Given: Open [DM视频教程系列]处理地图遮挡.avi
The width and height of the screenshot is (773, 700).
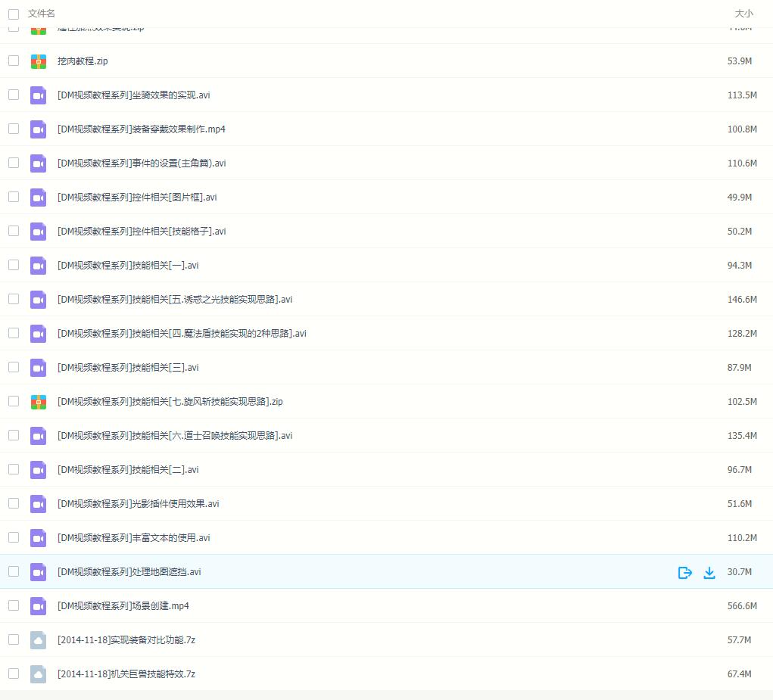Looking at the screenshot, I should 129,571.
